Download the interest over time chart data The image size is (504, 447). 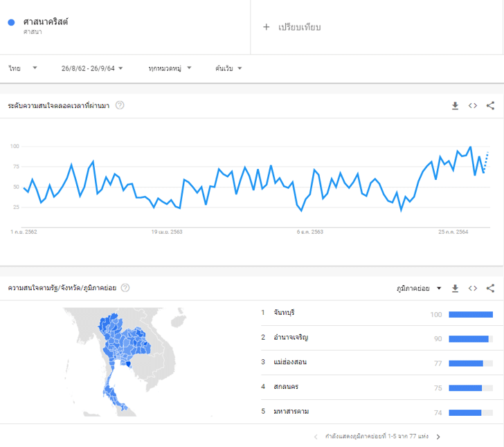(455, 106)
